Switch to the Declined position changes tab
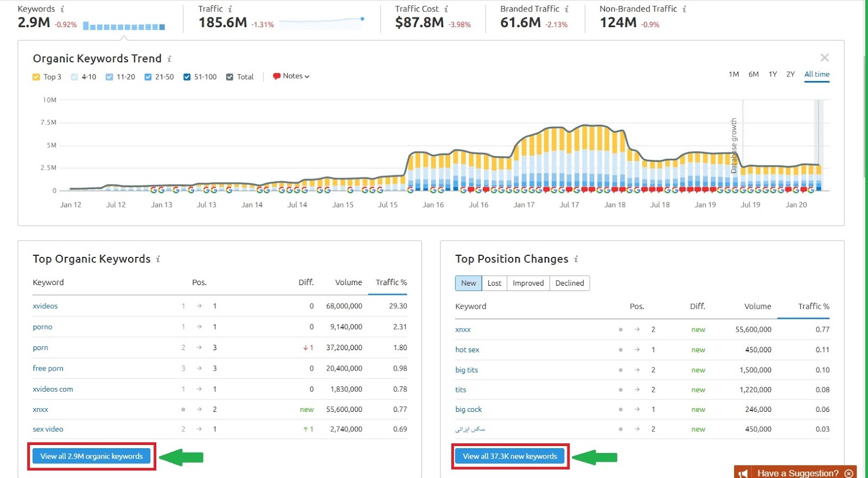Screen dimensions: 868x478 570,283
